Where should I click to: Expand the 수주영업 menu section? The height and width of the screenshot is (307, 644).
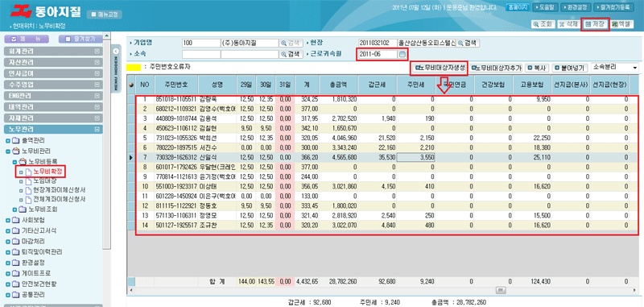(x=53, y=85)
